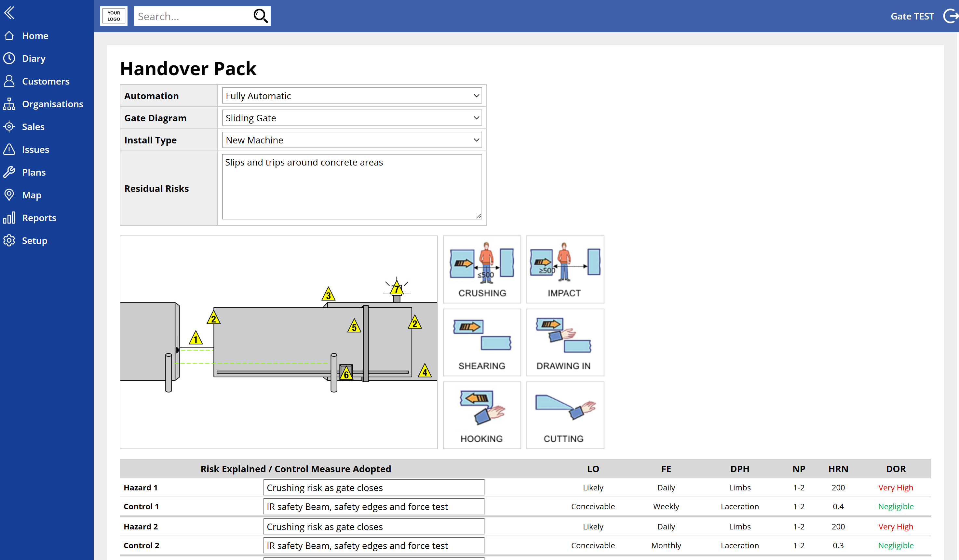Click the Hazard 1 description field
The image size is (959, 560).
tap(374, 488)
